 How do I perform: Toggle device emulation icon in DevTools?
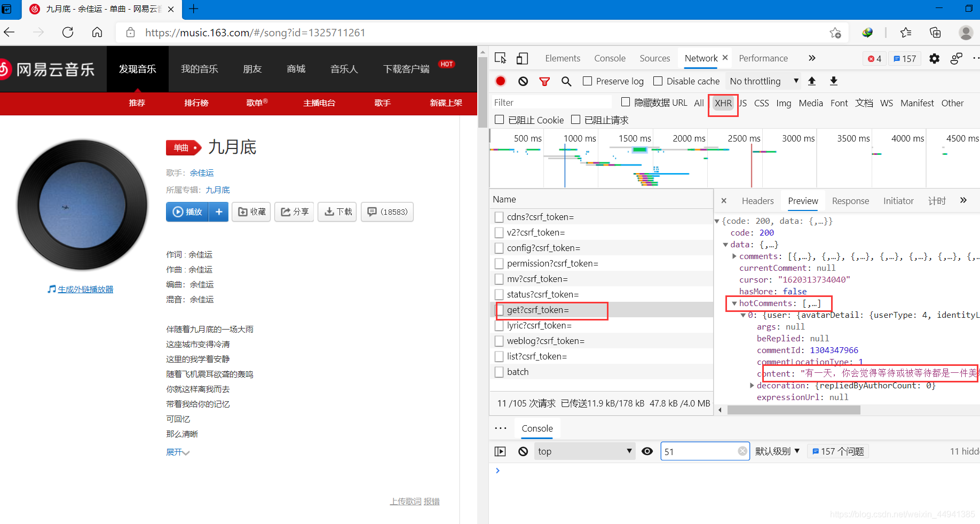coord(522,58)
